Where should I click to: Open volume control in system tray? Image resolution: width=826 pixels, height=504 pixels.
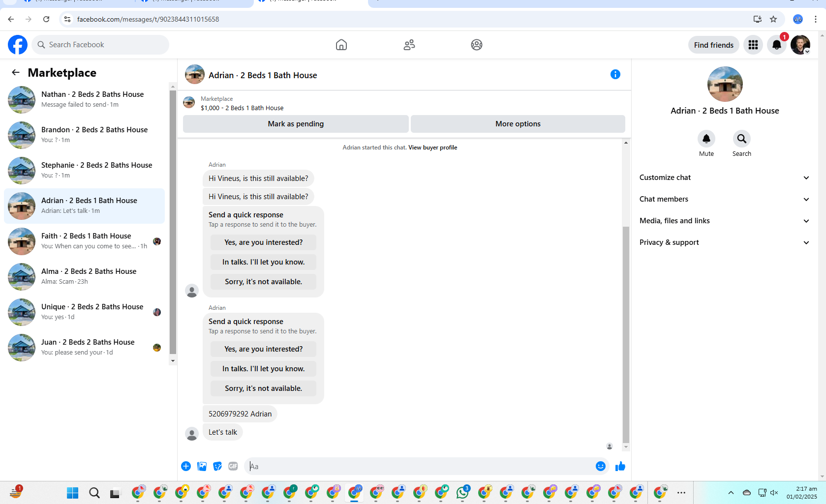point(774,493)
